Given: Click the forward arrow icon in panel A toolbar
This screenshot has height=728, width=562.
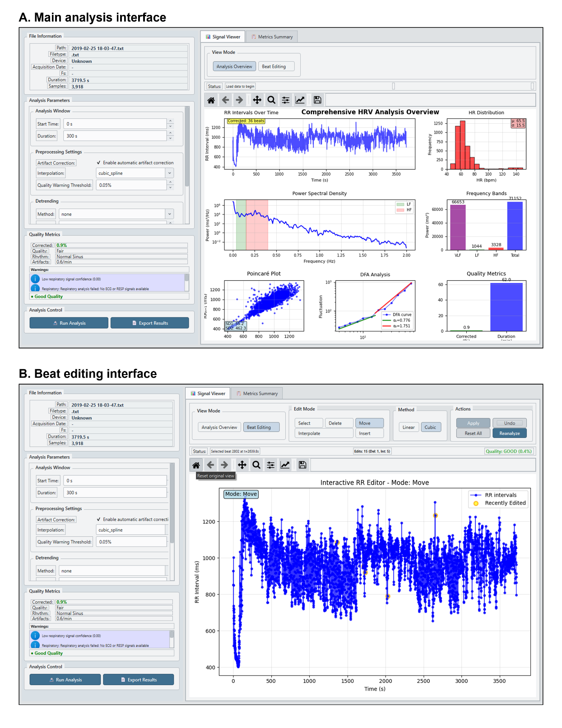Looking at the screenshot, I should point(240,100).
